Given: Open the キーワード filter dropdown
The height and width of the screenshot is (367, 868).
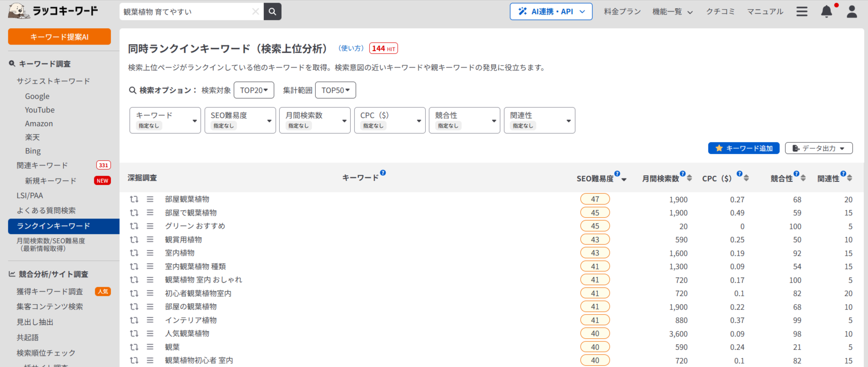Looking at the screenshot, I should tap(165, 120).
